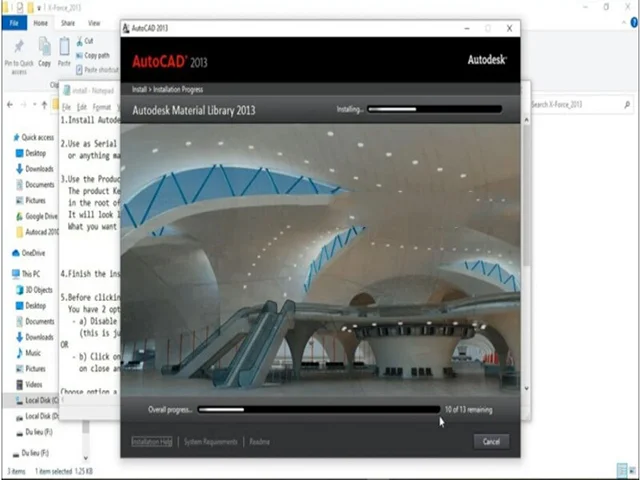640x480 pixels.
Task: Click the Pin to Quick access icon
Action: 19,47
